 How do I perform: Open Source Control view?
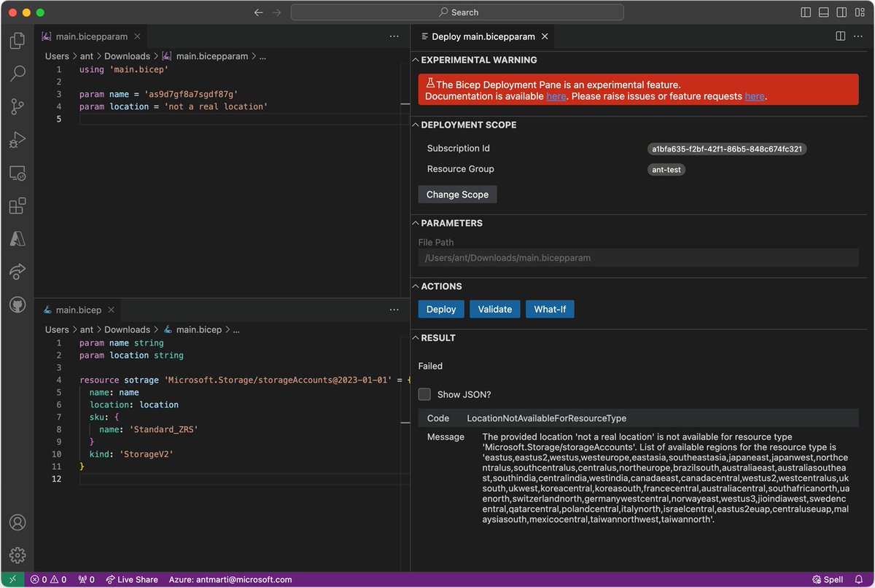coord(17,107)
